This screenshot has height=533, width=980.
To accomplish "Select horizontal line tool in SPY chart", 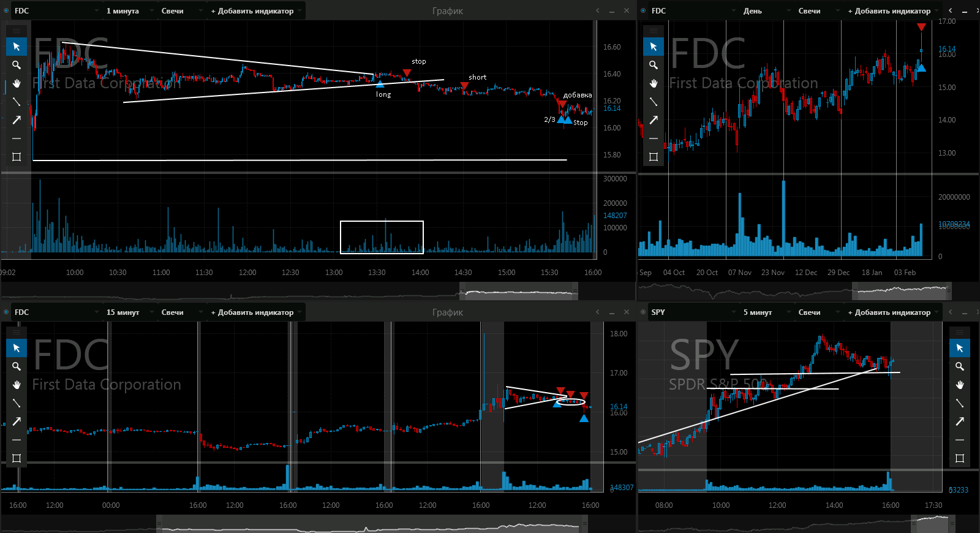I will coord(960,440).
